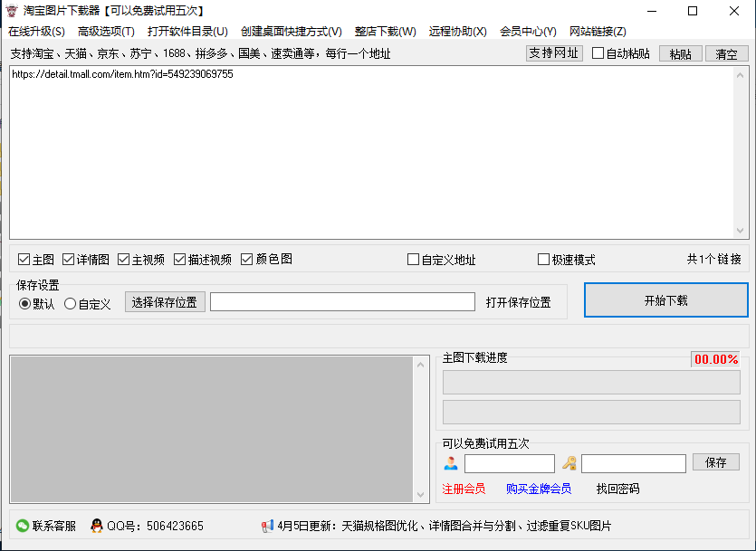This screenshot has width=756, height=551.
Task: Open the 在线升级(S) menu
Action: pyautogui.click(x=36, y=32)
